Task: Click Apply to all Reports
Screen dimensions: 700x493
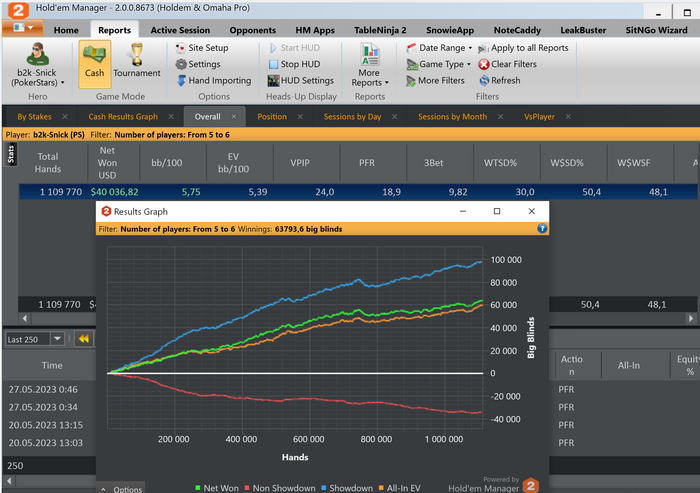Action: pyautogui.click(x=523, y=48)
